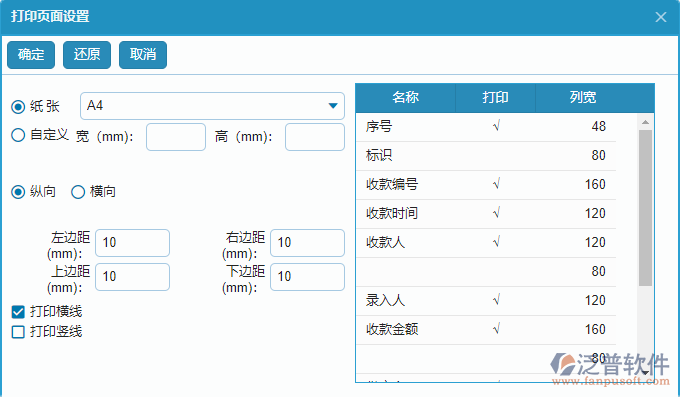Toggle print checkmark for 收款时间 row
Screen dimensions: 680x397
[496, 213]
